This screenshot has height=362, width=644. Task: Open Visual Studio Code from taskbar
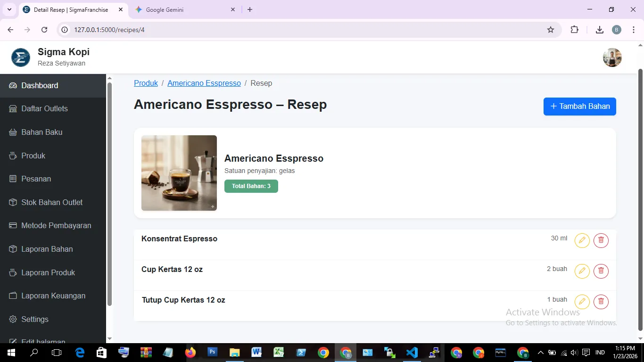pyautogui.click(x=412, y=353)
